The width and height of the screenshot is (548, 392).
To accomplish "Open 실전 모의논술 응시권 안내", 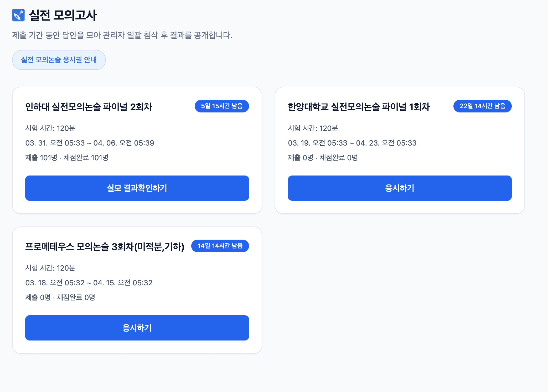I will tap(59, 60).
